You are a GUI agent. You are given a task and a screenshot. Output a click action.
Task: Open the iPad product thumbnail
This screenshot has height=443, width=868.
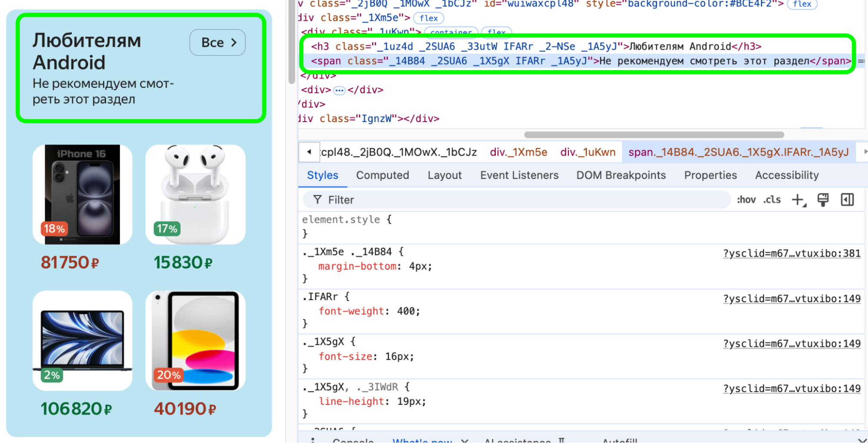pyautogui.click(x=195, y=341)
